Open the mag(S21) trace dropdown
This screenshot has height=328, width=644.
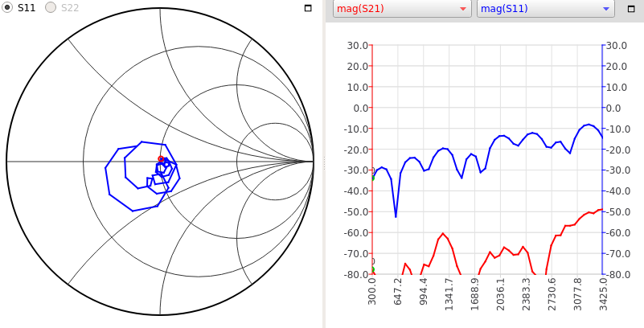(402, 9)
